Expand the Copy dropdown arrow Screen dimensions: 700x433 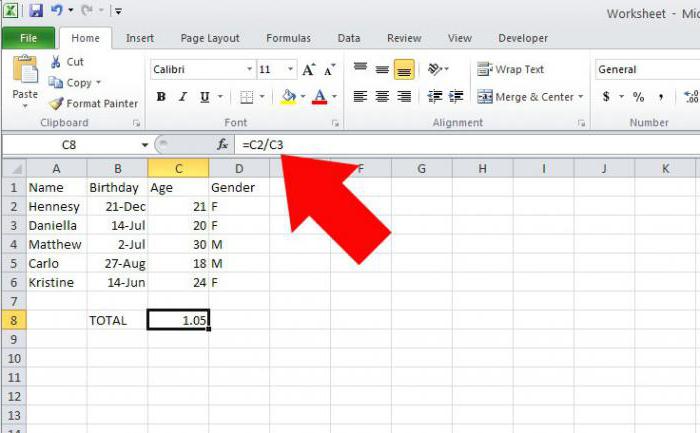98,83
